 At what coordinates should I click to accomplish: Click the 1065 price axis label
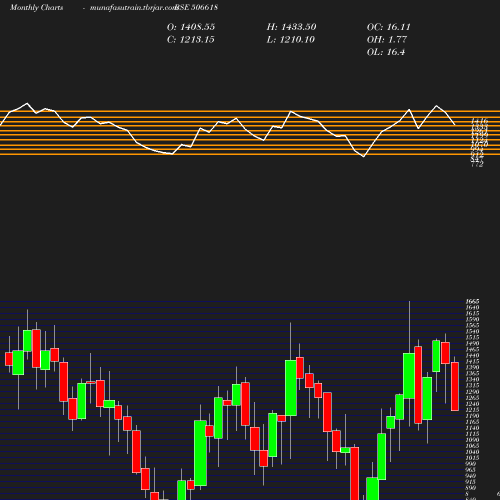473,446
